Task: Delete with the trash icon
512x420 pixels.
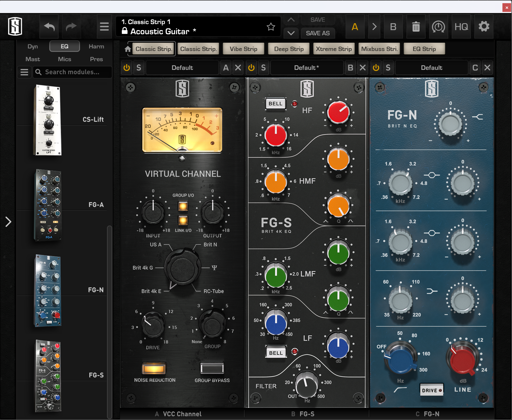Action: click(x=416, y=27)
